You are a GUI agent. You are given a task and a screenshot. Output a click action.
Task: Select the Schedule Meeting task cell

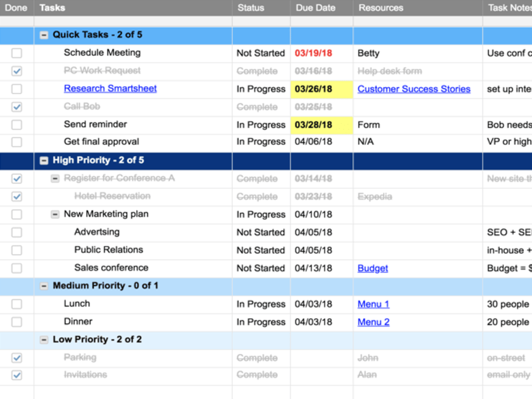coord(133,53)
